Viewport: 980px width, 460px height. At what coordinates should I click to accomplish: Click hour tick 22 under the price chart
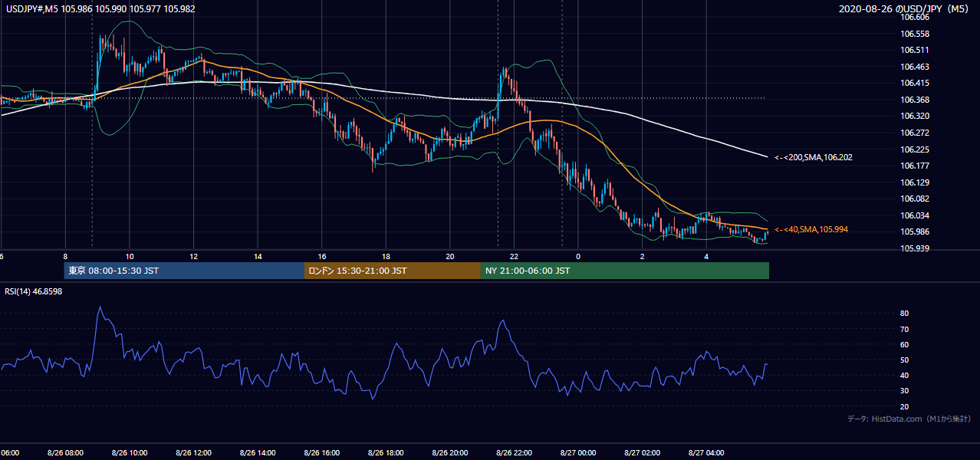[514, 257]
